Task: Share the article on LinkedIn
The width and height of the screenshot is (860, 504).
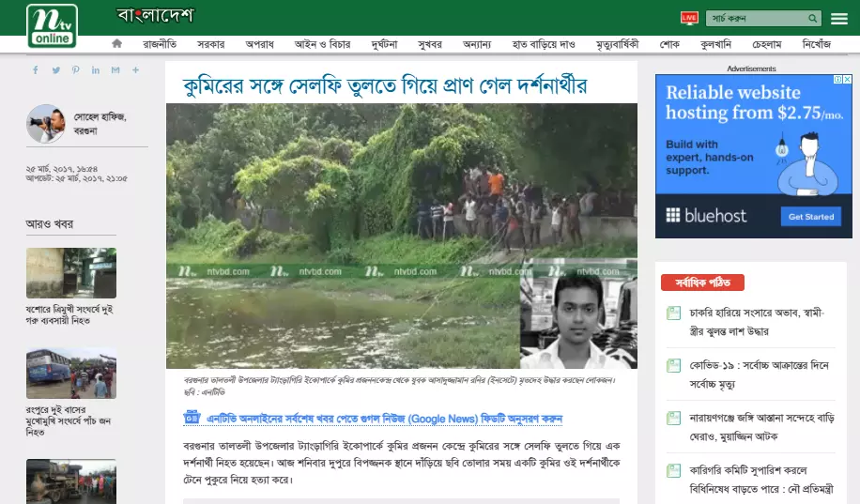Action: click(x=96, y=70)
